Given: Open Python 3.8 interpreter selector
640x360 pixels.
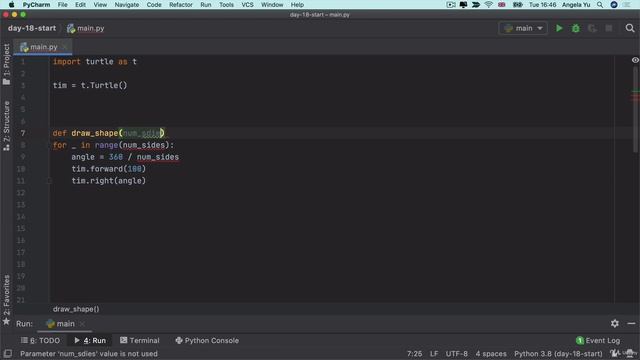Looking at the screenshot, I should (558, 354).
